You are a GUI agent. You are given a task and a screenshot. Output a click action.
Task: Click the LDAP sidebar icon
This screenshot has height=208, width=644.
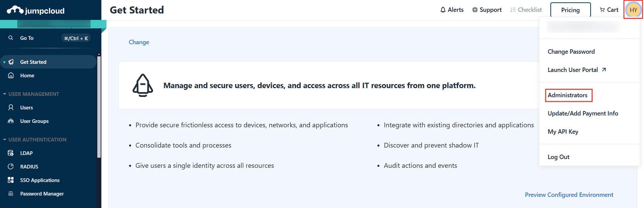(x=11, y=153)
